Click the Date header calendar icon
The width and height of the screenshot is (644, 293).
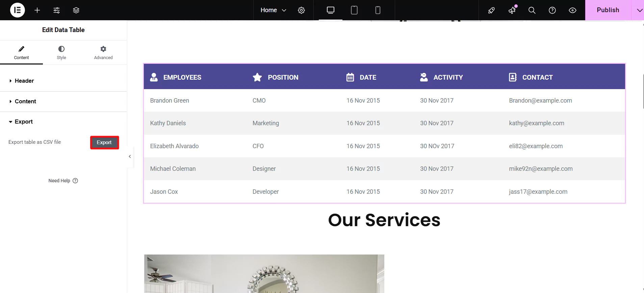click(350, 77)
